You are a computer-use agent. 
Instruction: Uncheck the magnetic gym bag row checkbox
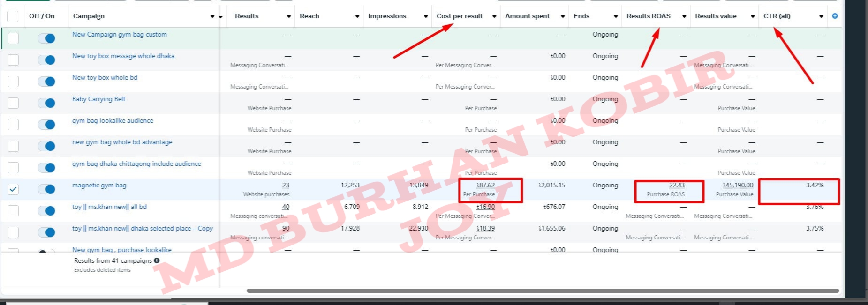click(13, 189)
